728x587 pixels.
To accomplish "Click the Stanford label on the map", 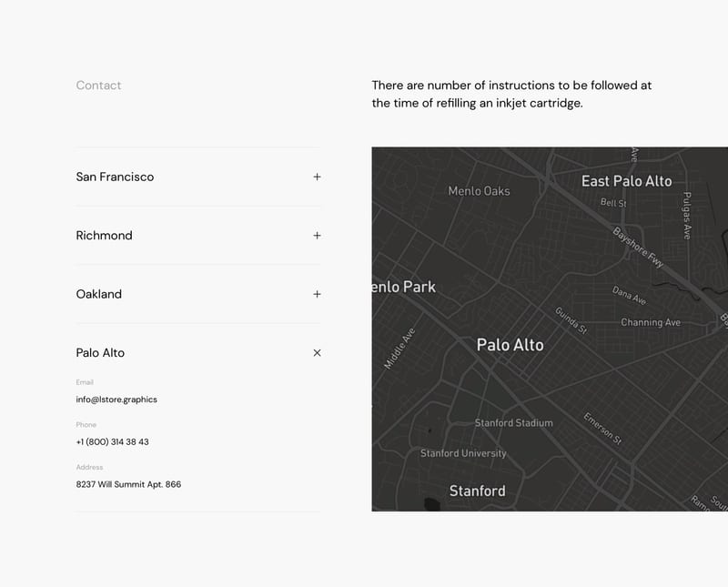I will pyautogui.click(x=477, y=491).
